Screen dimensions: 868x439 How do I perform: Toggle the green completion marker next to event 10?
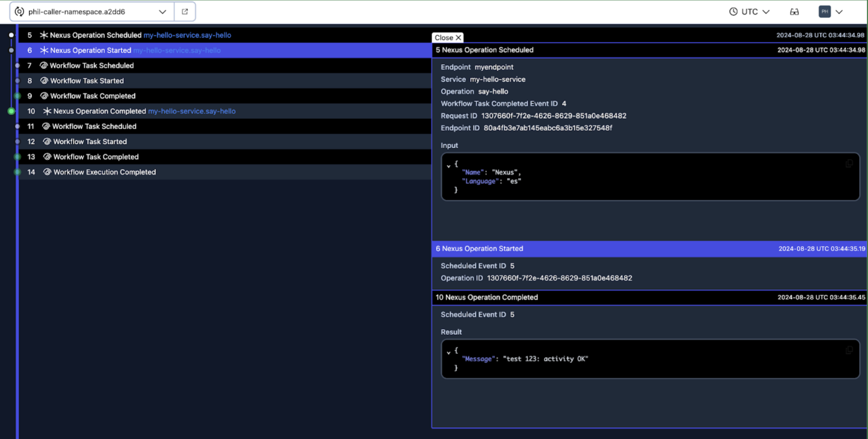(x=11, y=111)
